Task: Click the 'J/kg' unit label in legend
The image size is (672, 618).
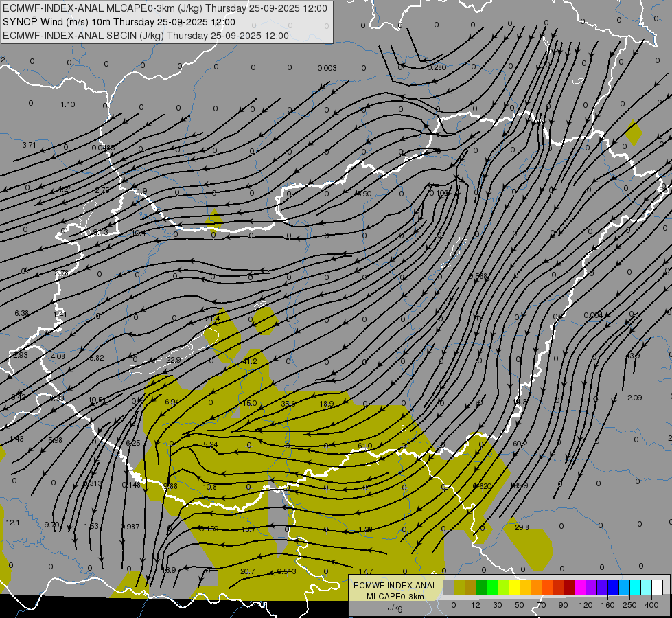Action: [395, 608]
